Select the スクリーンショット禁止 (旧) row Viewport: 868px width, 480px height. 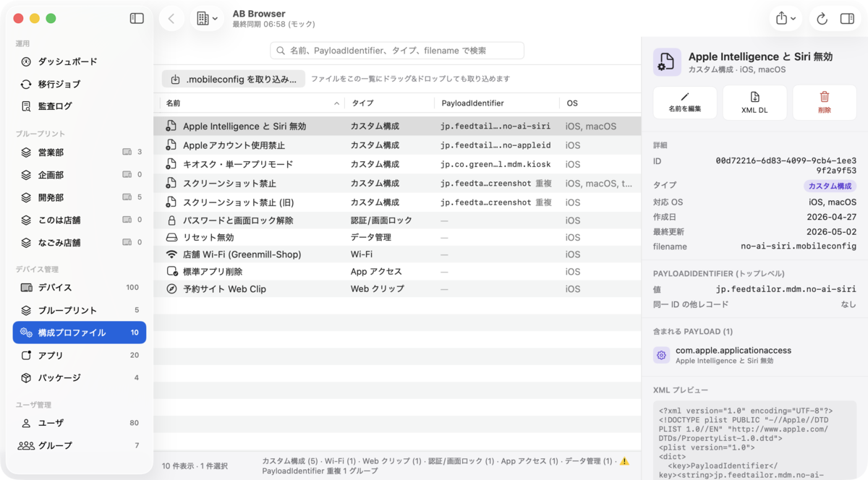[x=397, y=202]
